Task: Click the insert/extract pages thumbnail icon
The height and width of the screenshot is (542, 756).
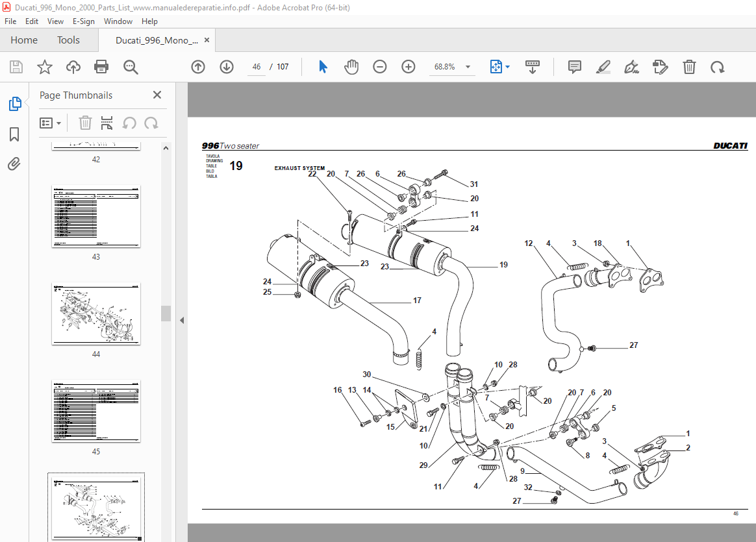Action: click(107, 123)
